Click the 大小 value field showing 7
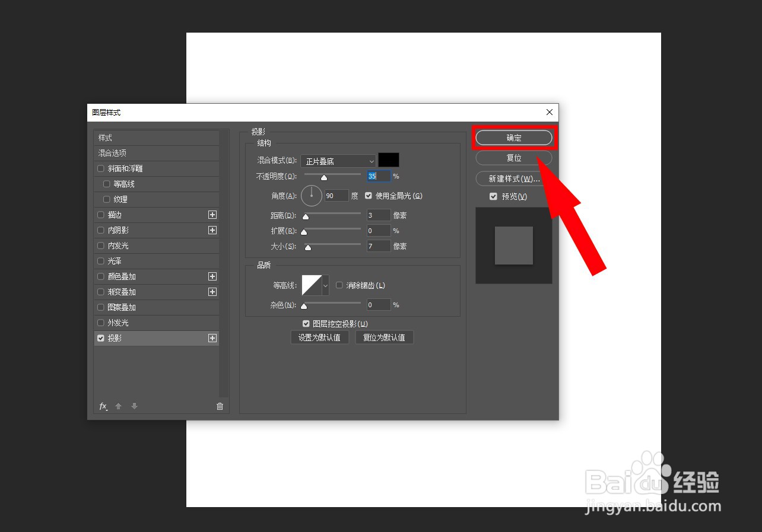This screenshot has height=532, width=762. point(379,246)
